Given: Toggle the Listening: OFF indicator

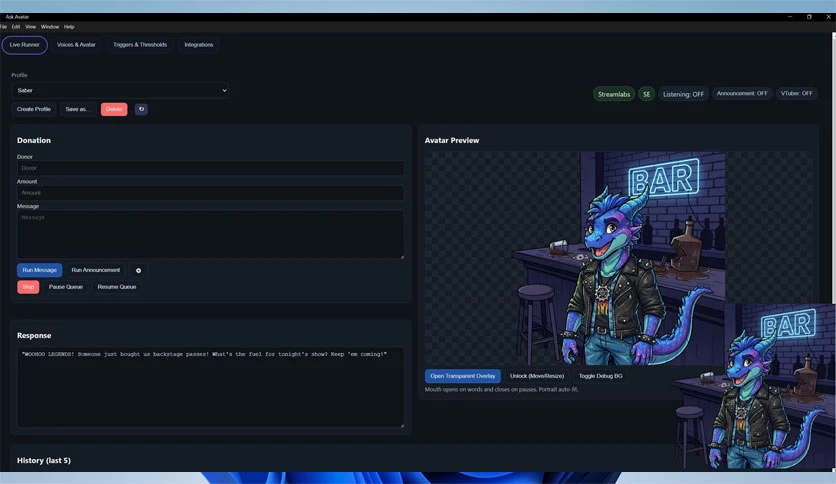Looking at the screenshot, I should tap(683, 94).
